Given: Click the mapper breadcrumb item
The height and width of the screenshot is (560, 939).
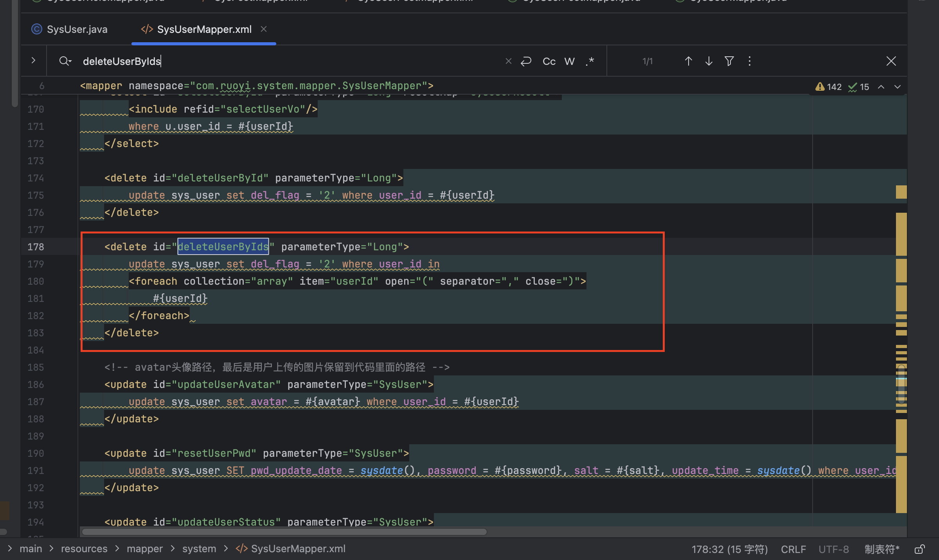Looking at the screenshot, I should click(144, 549).
